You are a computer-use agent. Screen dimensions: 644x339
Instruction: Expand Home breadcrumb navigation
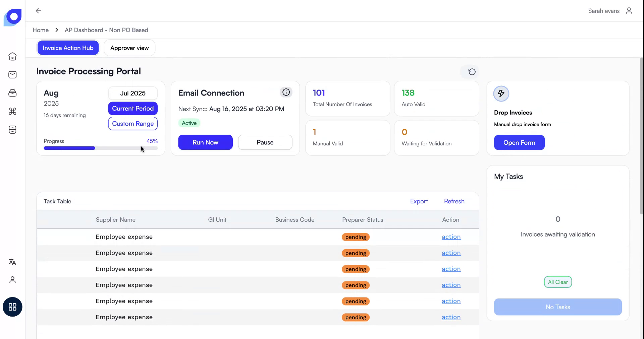tap(40, 30)
